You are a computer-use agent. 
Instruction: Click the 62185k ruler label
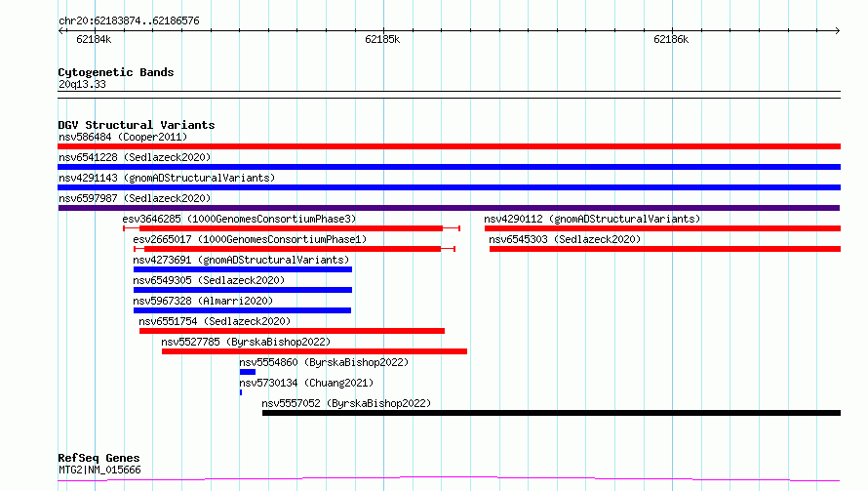[382, 39]
